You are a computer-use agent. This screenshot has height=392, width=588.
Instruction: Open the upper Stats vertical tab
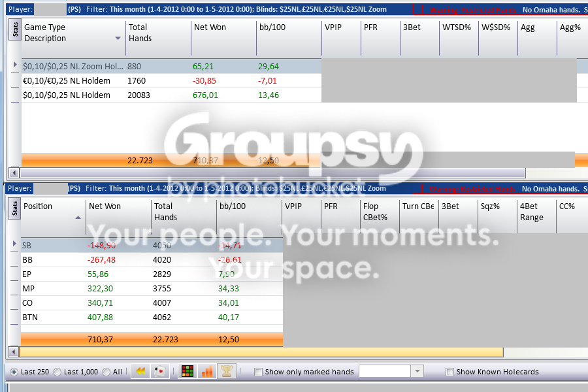[x=15, y=30]
